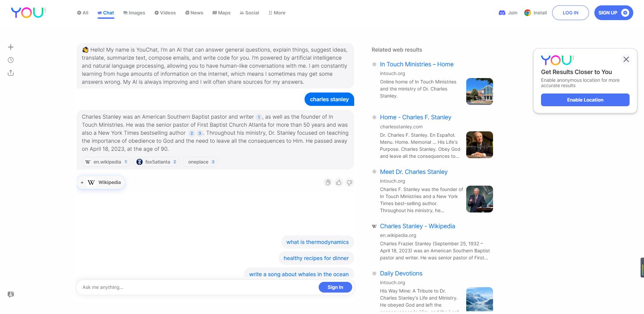Open the News tab
This screenshot has height=314, width=644.
tap(194, 13)
